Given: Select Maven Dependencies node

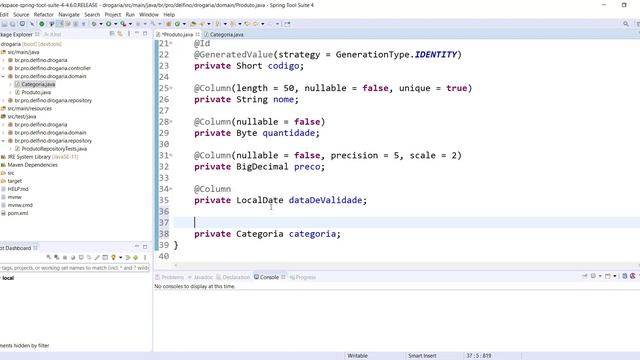Looking at the screenshot, I should 32,165.
